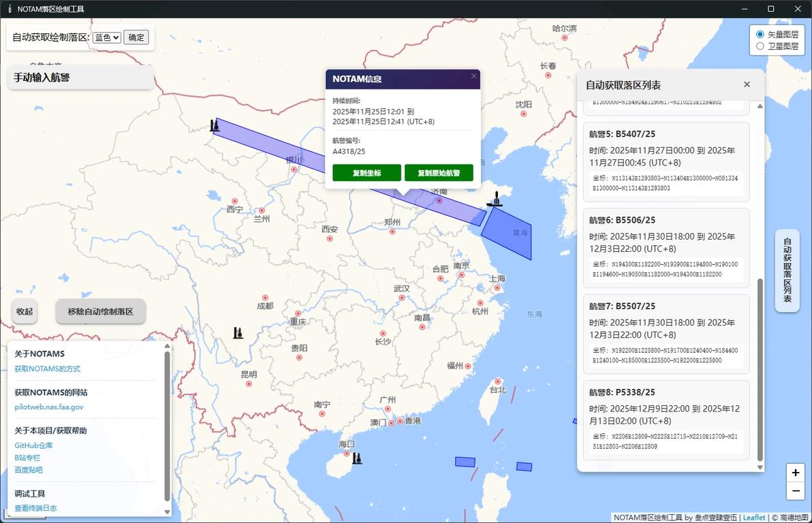Click the 上海 city marker
This screenshot has width=812, height=523.
point(497,287)
